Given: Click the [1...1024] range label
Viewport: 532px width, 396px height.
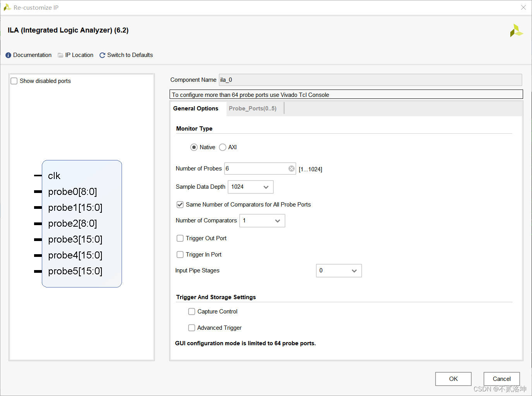Looking at the screenshot, I should coord(311,169).
